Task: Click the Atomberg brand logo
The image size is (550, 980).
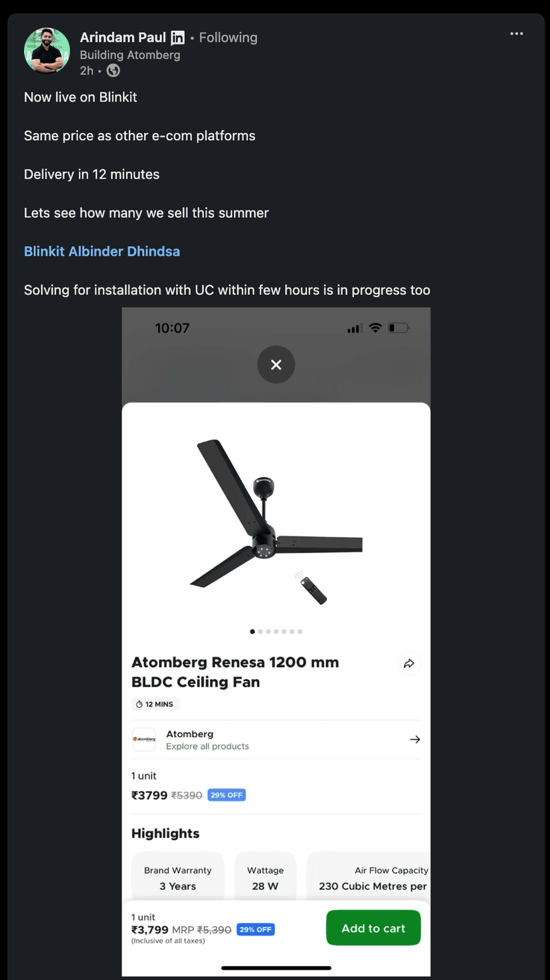Action: (x=143, y=739)
